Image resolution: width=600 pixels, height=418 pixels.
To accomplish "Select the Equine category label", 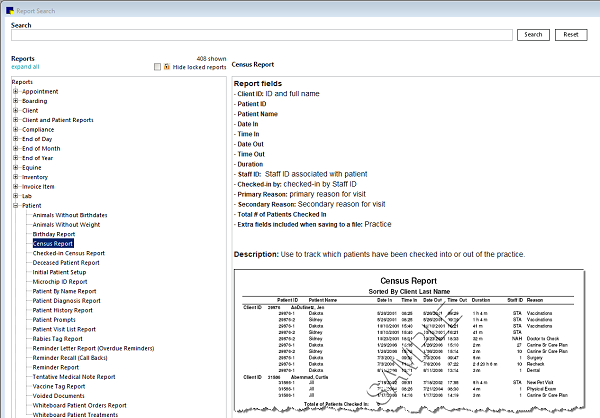I will click(32, 168).
